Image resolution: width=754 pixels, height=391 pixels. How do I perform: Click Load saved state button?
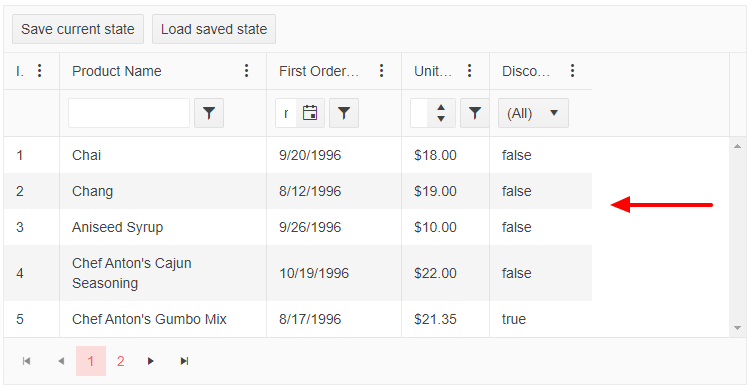click(x=214, y=29)
